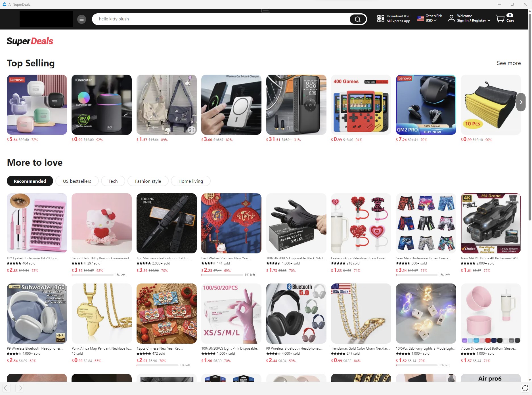Open the US flag language selector
This screenshot has width=532, height=395.
pos(421,19)
